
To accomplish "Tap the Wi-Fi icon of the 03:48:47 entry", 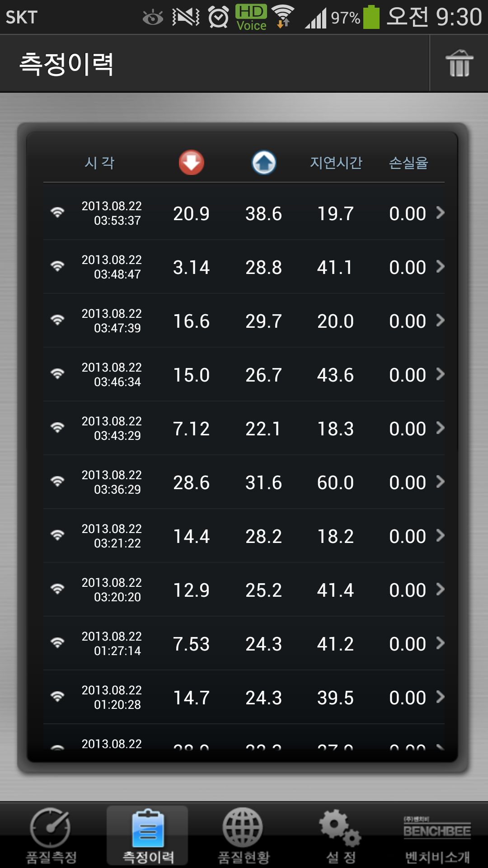I will 57,266.
